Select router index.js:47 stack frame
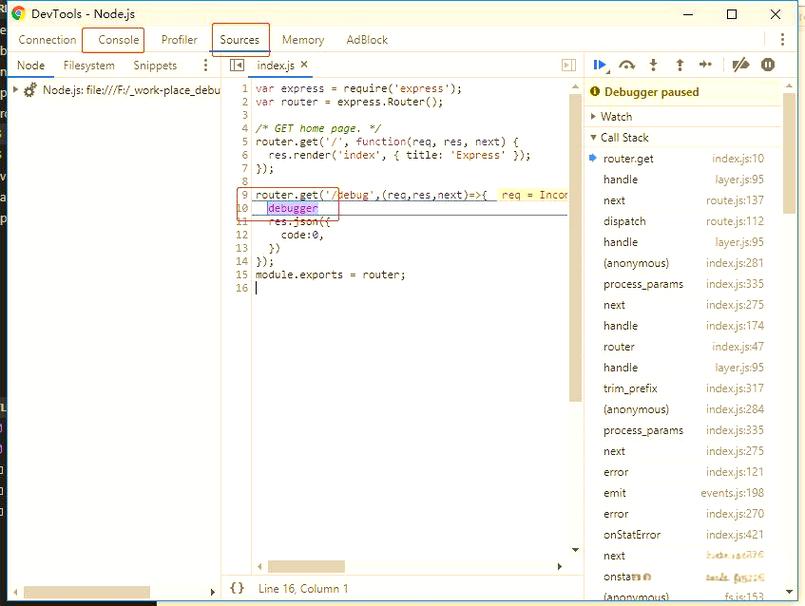Screen dimensions: 805x606 point(683,347)
